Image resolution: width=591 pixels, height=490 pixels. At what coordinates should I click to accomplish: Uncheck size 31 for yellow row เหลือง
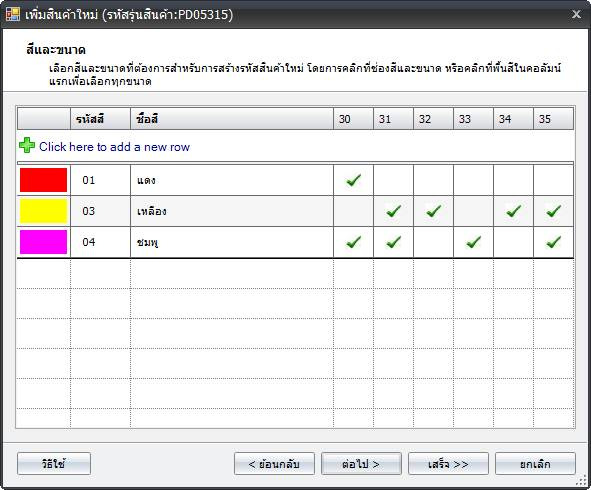393,211
